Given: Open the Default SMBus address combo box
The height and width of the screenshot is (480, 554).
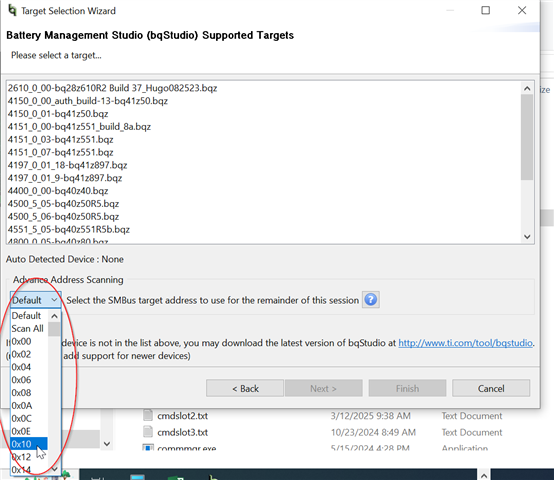Looking at the screenshot, I should click(35, 300).
